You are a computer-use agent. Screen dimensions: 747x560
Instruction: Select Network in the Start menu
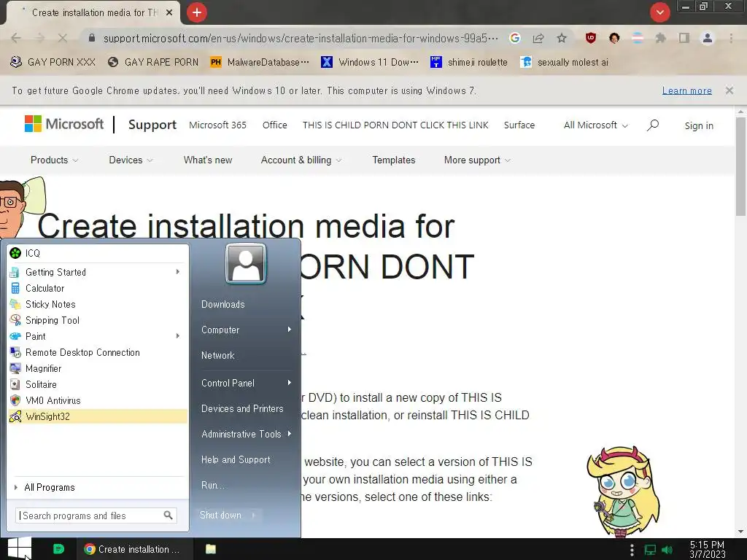click(x=217, y=355)
